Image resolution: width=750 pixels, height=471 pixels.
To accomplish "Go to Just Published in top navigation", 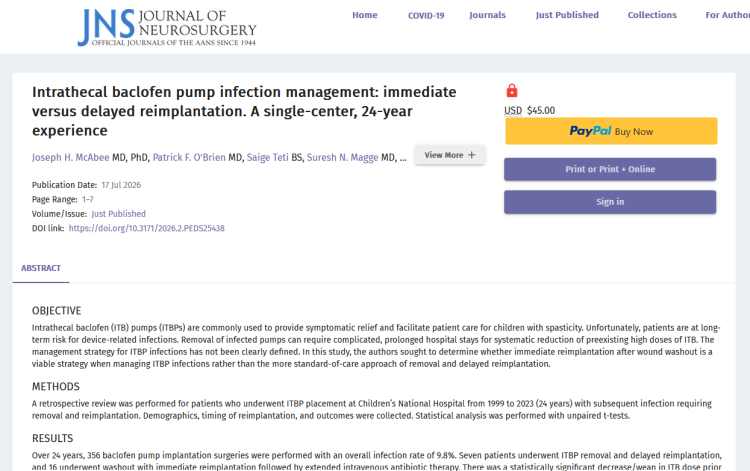I will (x=567, y=15).
